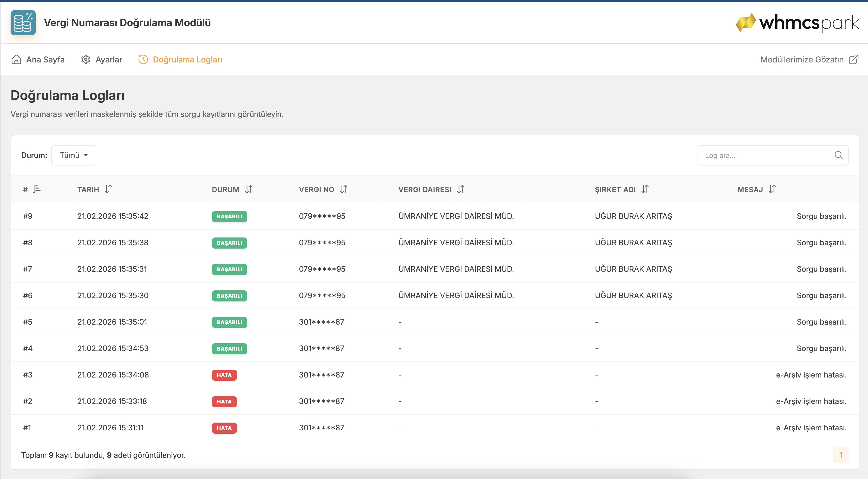
Task: Open the Tümü status filter dropdown
Action: tap(73, 155)
